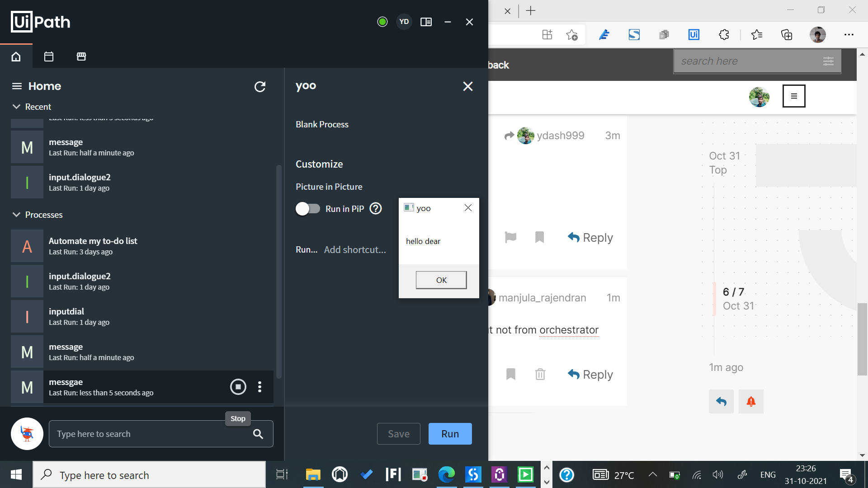
Task: Toggle the Run in PiP switch
Action: coord(307,209)
